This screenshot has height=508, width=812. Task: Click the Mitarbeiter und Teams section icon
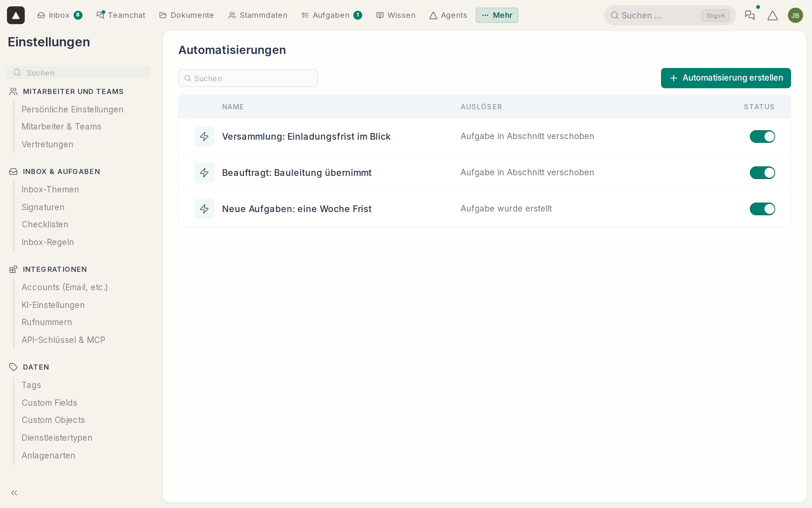tap(13, 91)
